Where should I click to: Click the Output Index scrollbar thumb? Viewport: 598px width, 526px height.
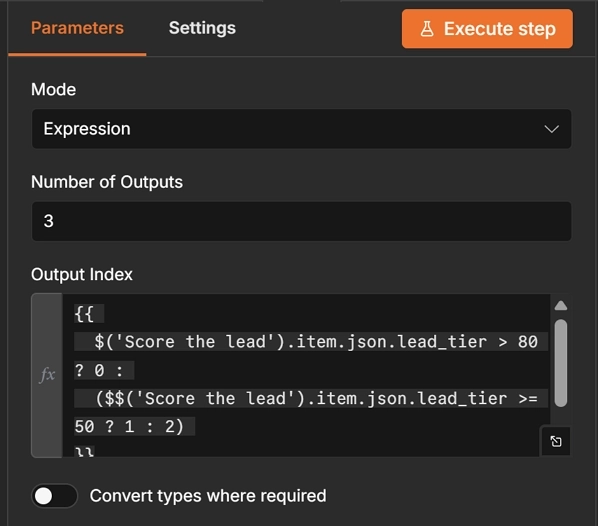561,364
